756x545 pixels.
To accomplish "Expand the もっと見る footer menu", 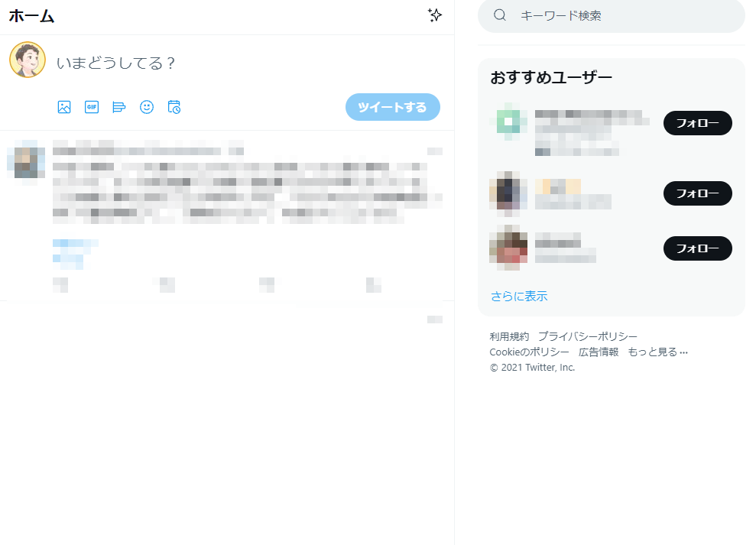I will coord(657,352).
